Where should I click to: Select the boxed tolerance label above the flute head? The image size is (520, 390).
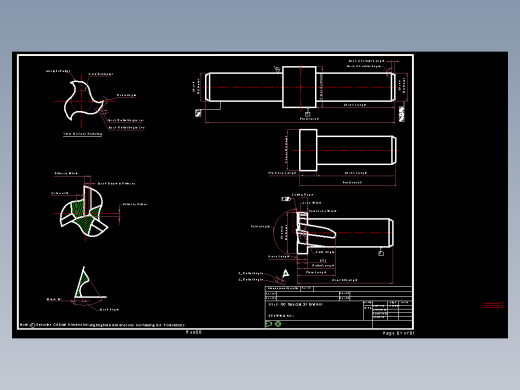point(286,199)
